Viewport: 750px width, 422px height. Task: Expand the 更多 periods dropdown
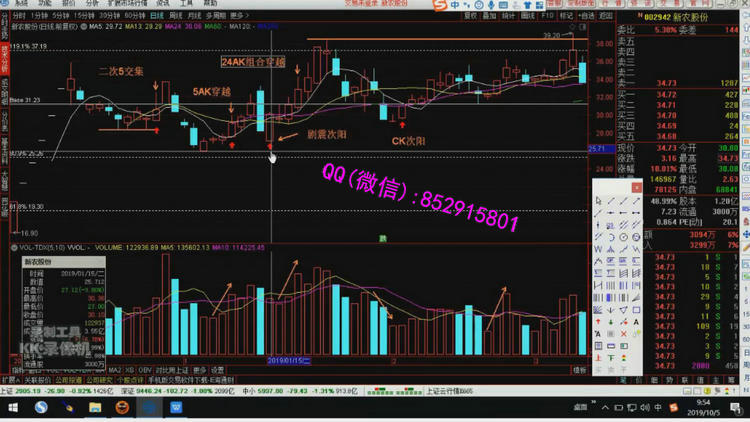239,16
